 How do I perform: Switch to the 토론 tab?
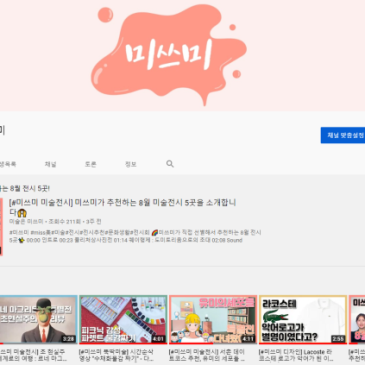click(x=90, y=164)
